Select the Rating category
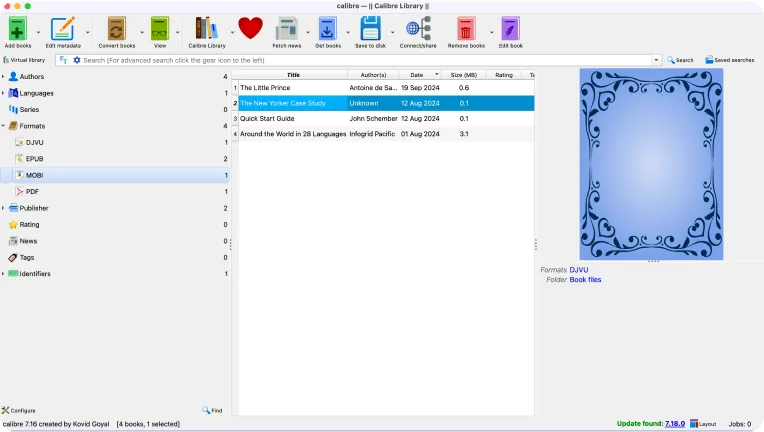Viewport: 764px width, 432px height. 115,225
